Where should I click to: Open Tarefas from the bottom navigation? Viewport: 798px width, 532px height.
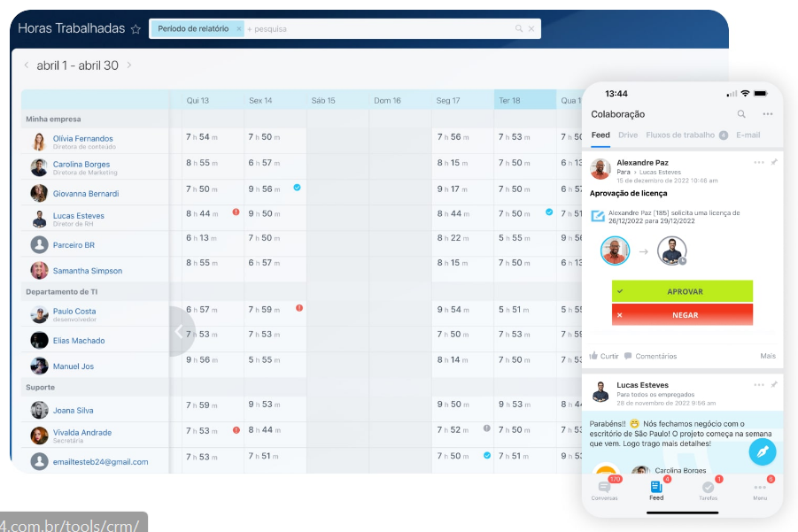[x=708, y=489]
